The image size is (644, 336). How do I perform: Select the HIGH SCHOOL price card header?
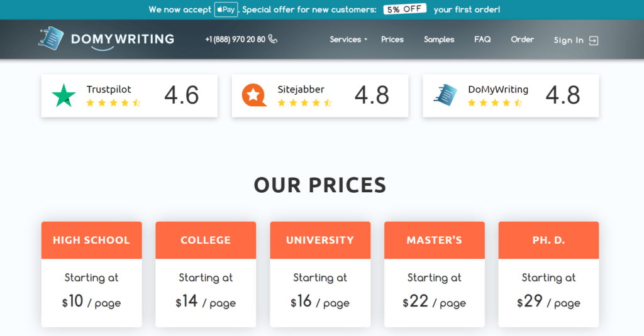point(92,240)
